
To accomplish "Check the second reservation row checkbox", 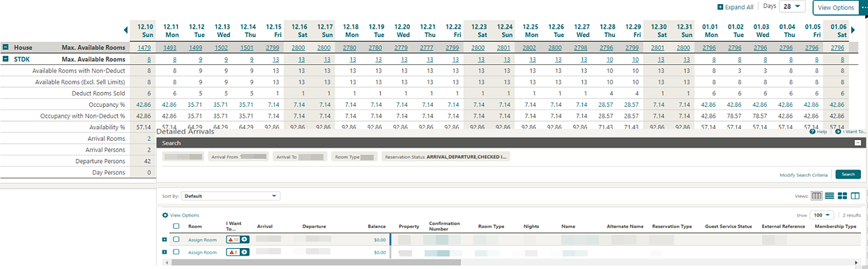I will pos(176,252).
